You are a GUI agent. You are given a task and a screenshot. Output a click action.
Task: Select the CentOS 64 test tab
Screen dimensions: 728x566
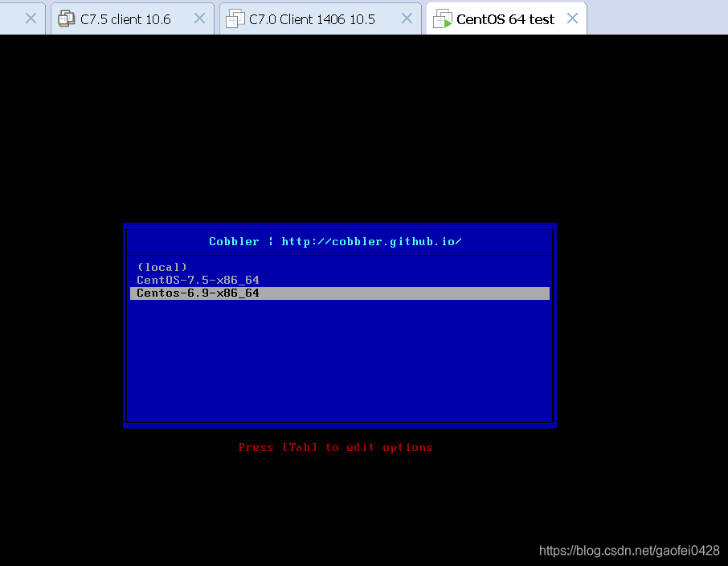[505, 19]
